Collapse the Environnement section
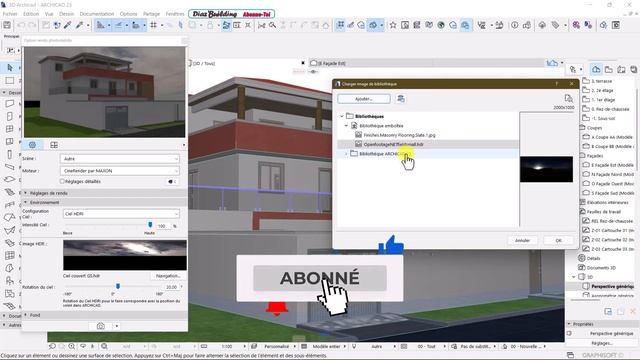 point(25,202)
